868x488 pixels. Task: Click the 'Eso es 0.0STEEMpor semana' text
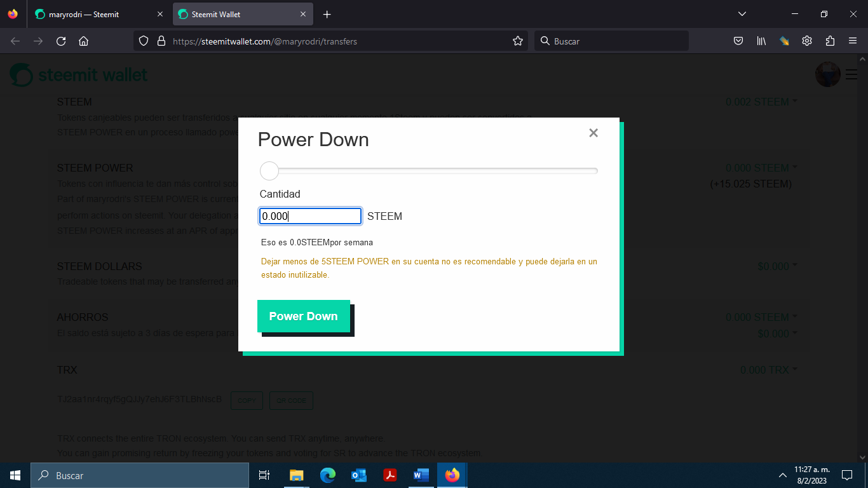(317, 242)
